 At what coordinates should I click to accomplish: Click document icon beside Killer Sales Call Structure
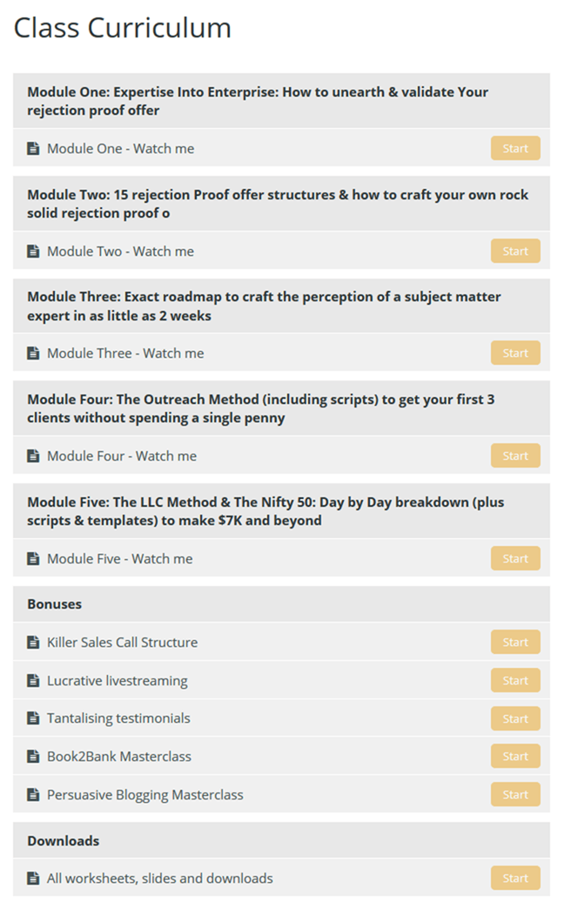click(33, 643)
